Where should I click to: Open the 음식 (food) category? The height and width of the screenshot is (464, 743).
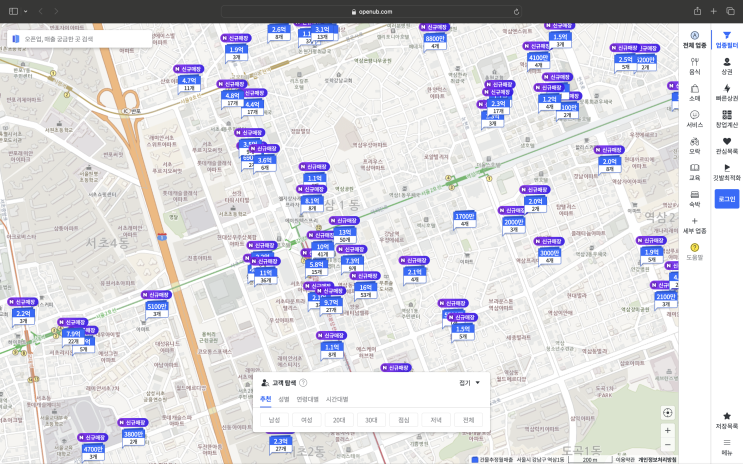[x=694, y=65]
